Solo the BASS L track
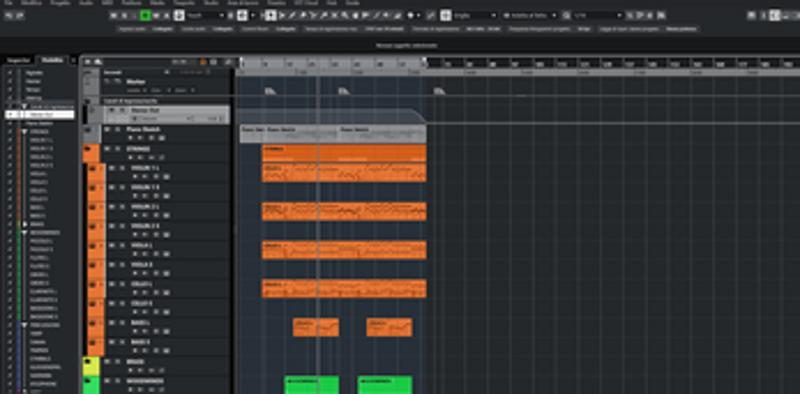This screenshot has width=800, height=394. [x=121, y=324]
